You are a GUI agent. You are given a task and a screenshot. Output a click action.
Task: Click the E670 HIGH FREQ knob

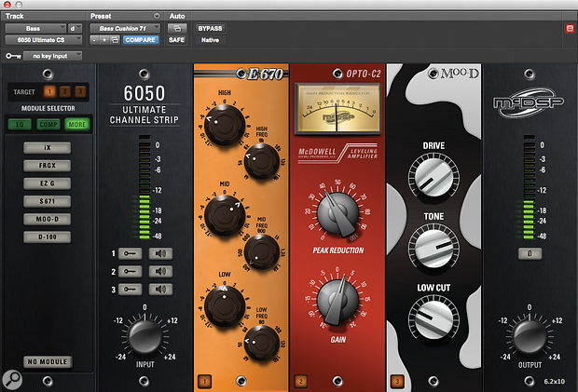pos(262,161)
